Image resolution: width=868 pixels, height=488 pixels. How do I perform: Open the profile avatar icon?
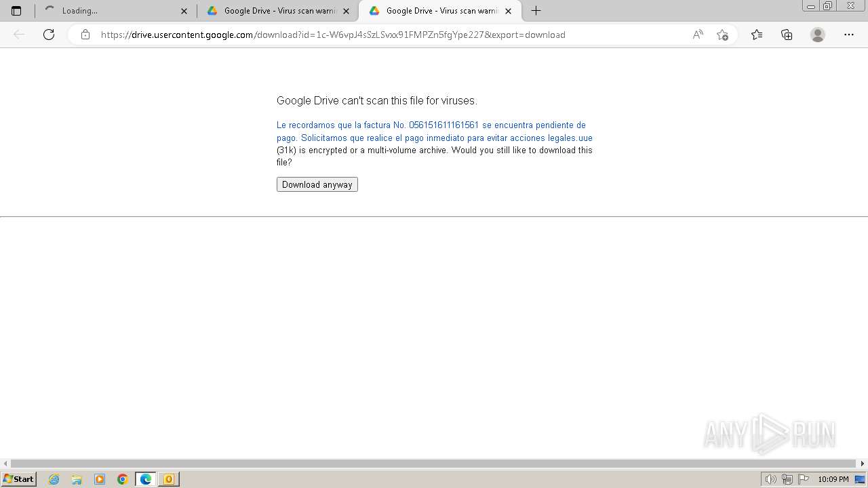818,35
